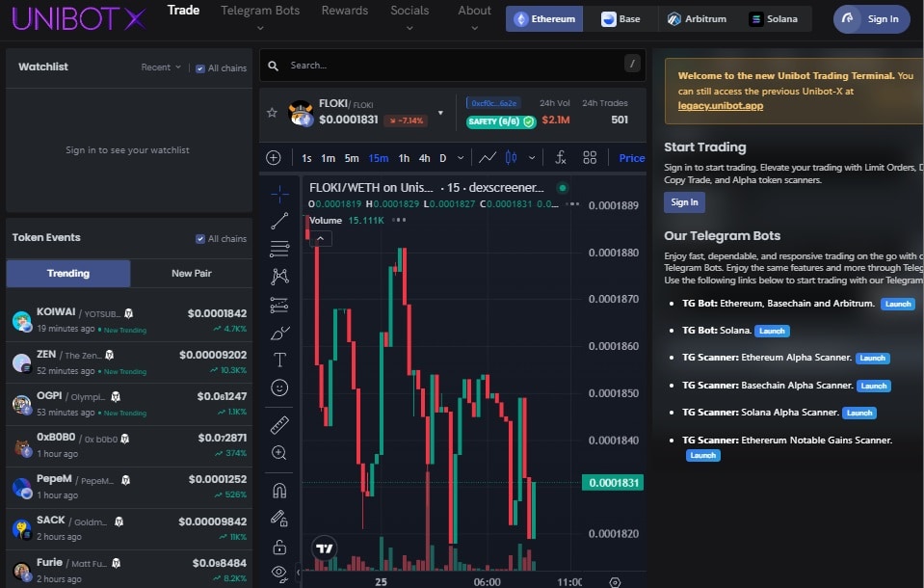Collapse the indicator legend arrow
The image size is (924, 588).
click(320, 239)
